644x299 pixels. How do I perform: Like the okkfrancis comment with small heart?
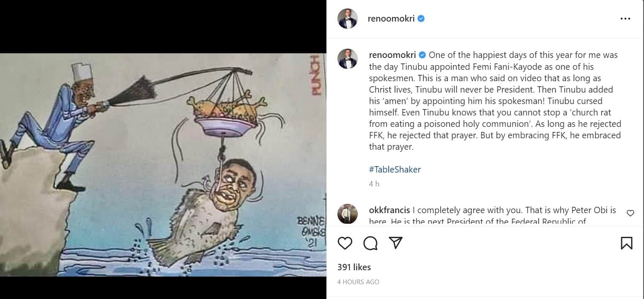coord(630,213)
